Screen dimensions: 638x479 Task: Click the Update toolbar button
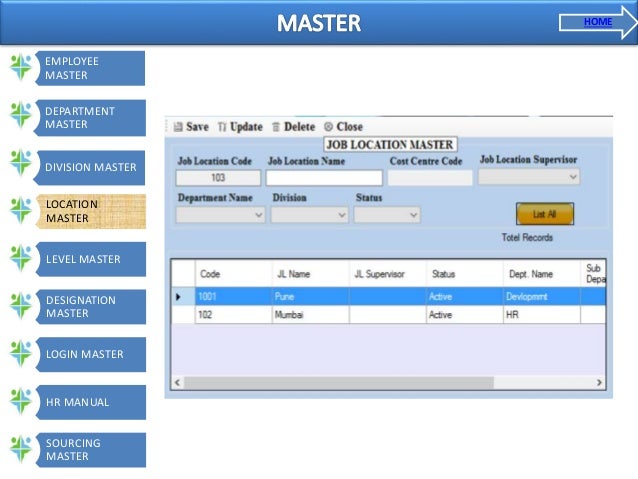pyautogui.click(x=240, y=127)
